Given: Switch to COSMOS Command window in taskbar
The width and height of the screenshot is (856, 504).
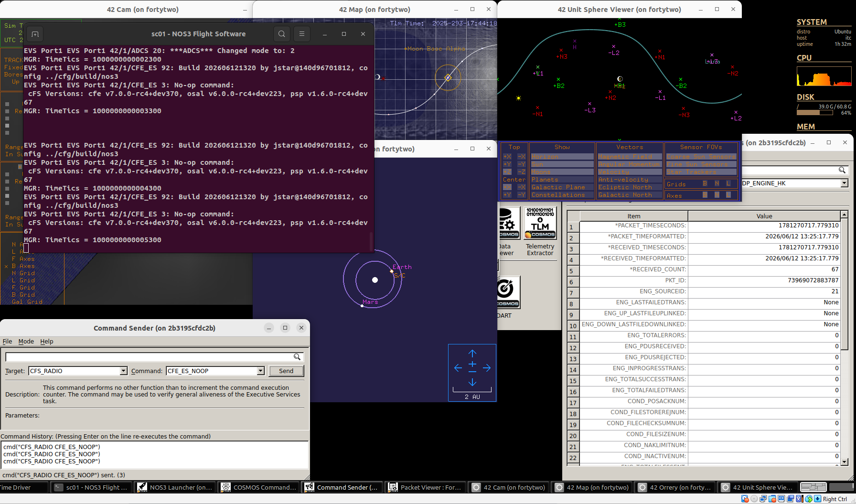Looking at the screenshot, I should coord(259,487).
